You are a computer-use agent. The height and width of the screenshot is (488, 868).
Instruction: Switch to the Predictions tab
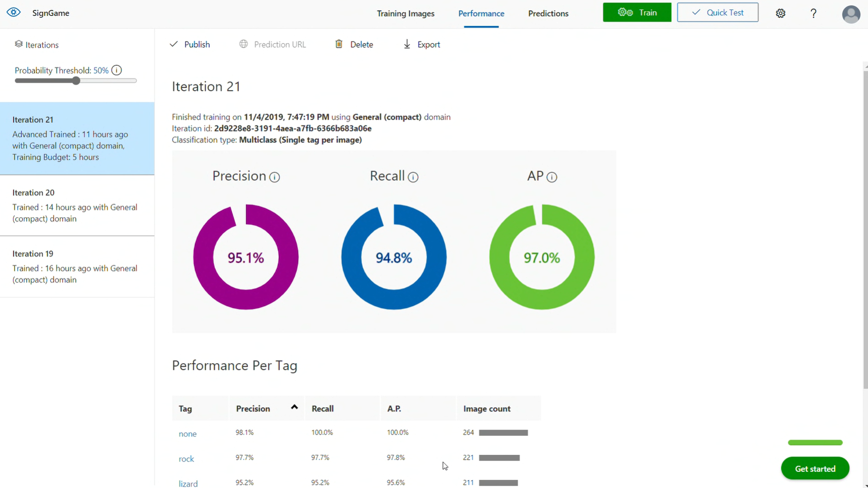[548, 13]
